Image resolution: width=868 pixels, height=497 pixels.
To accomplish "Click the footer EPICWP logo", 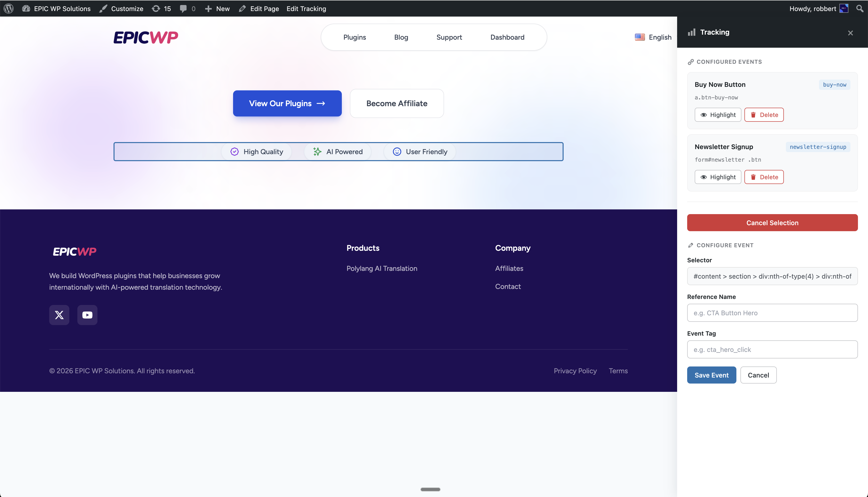I will (x=74, y=252).
